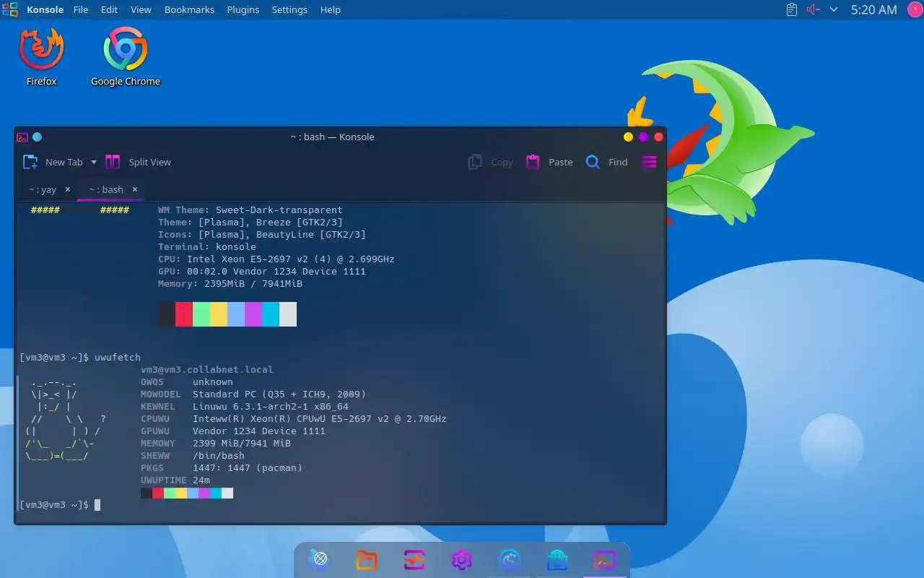Open the Settings menu
Screen dimensions: 924x578
(x=289, y=9)
